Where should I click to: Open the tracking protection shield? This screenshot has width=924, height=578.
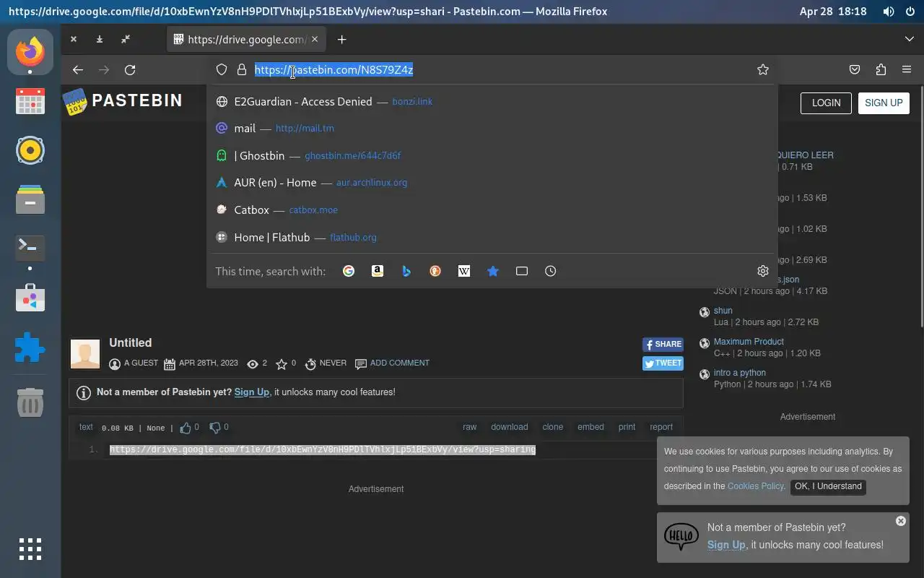222,70
